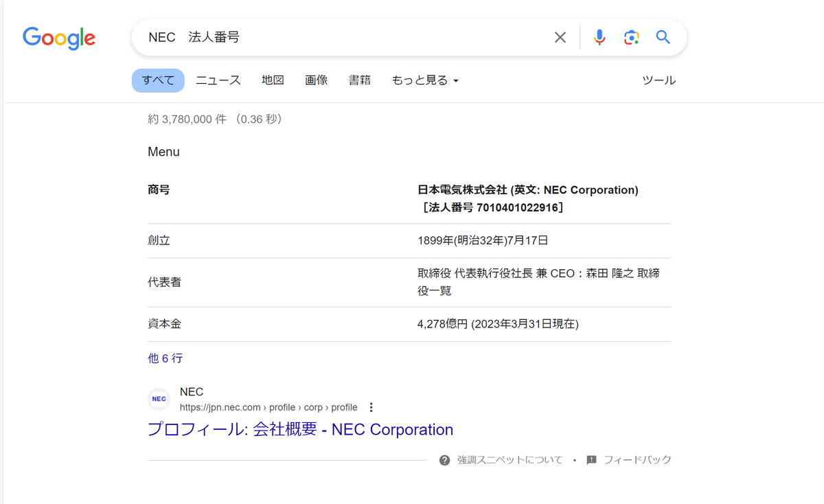Click the NEC favicon logo

[x=159, y=399]
